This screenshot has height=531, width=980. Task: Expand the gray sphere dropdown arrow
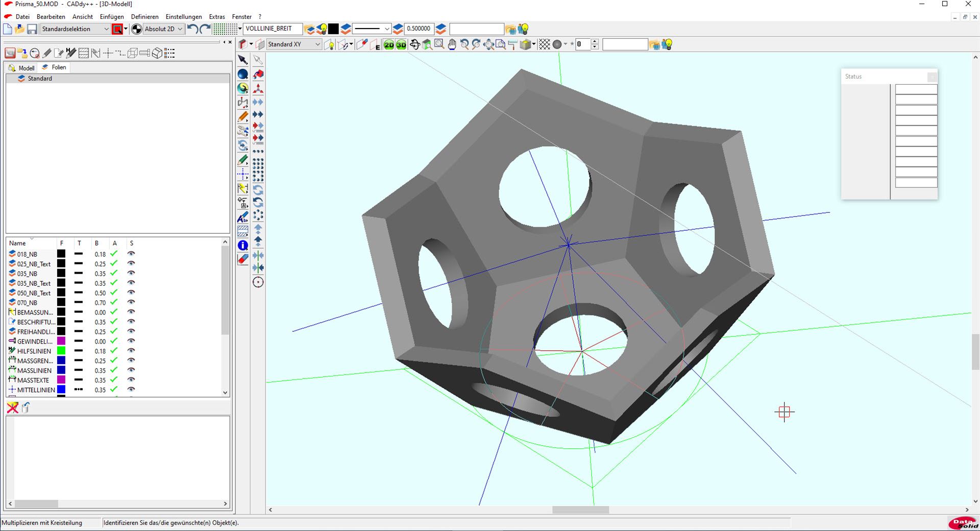(x=566, y=44)
